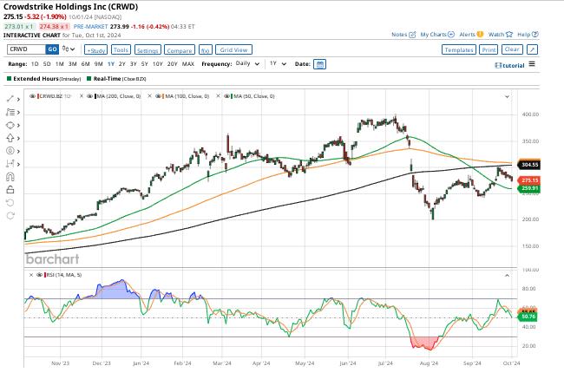
Task: Set range to MAX
Action: (x=188, y=64)
